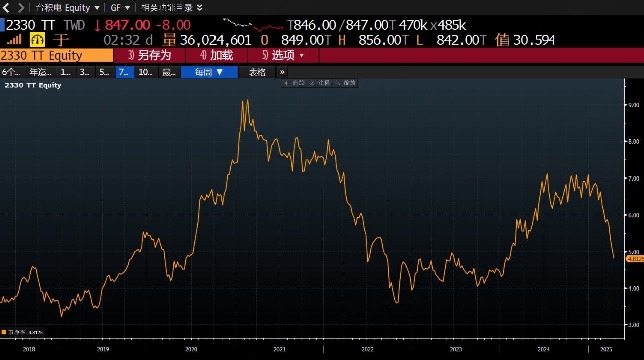Click the 2330 TT Equity input field

coord(57,55)
